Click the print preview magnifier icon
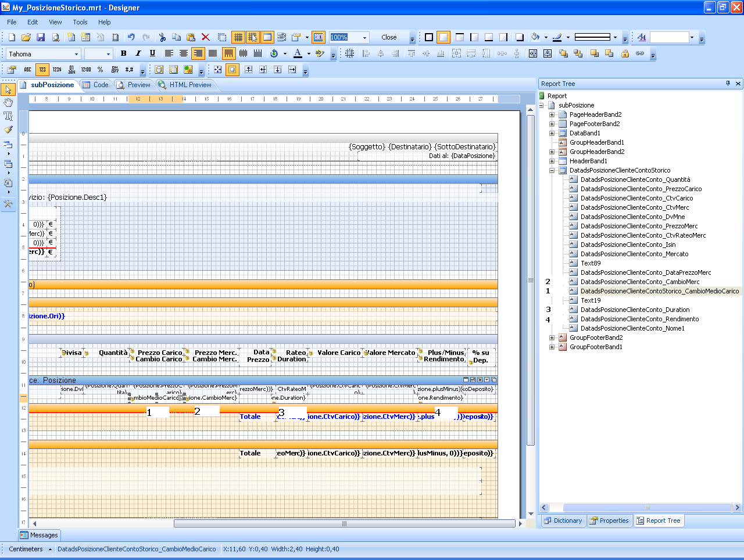The image size is (744, 560). (56, 37)
